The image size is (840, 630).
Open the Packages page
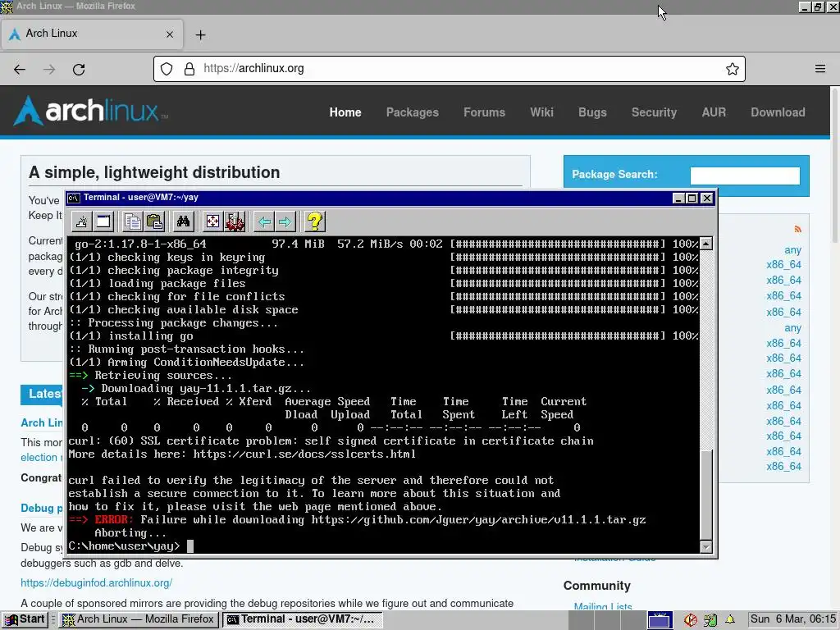(412, 112)
